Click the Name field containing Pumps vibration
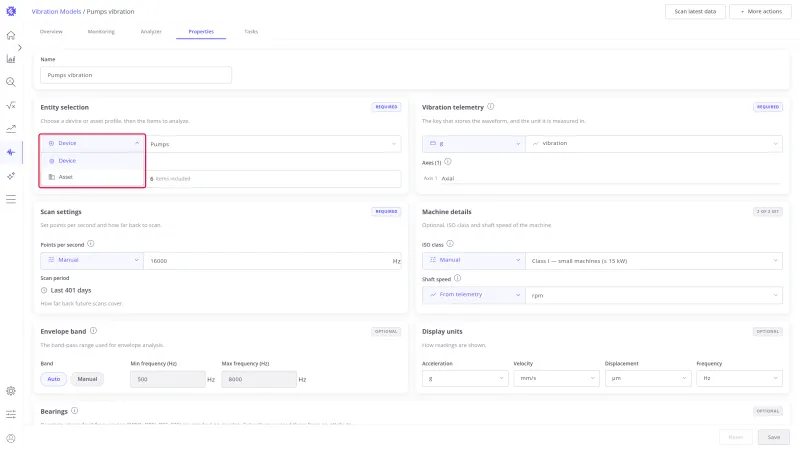 coord(136,75)
